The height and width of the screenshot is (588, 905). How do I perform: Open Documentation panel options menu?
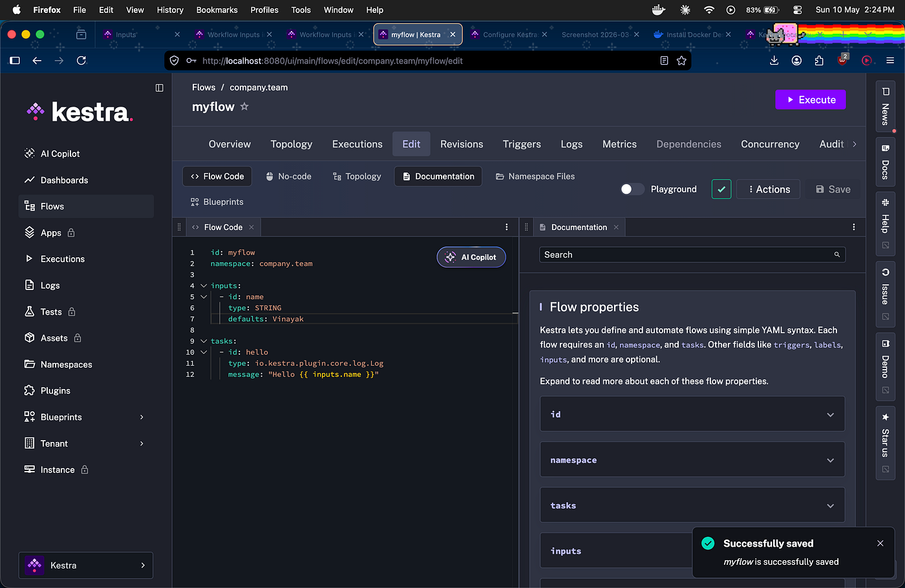pos(854,227)
